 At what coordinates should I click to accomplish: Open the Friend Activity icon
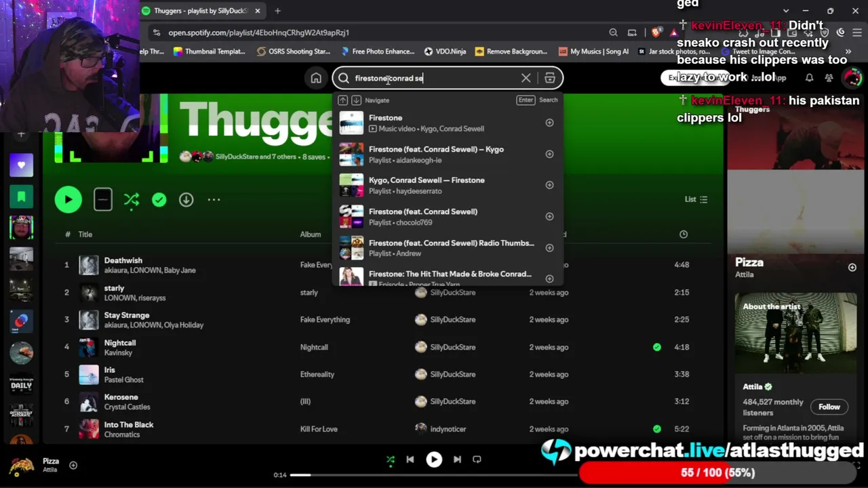click(829, 78)
